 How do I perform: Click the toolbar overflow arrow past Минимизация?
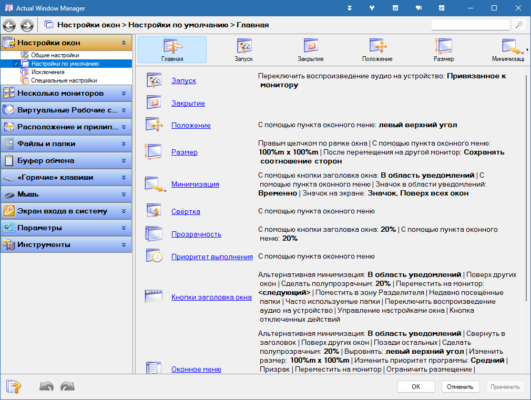(527, 50)
